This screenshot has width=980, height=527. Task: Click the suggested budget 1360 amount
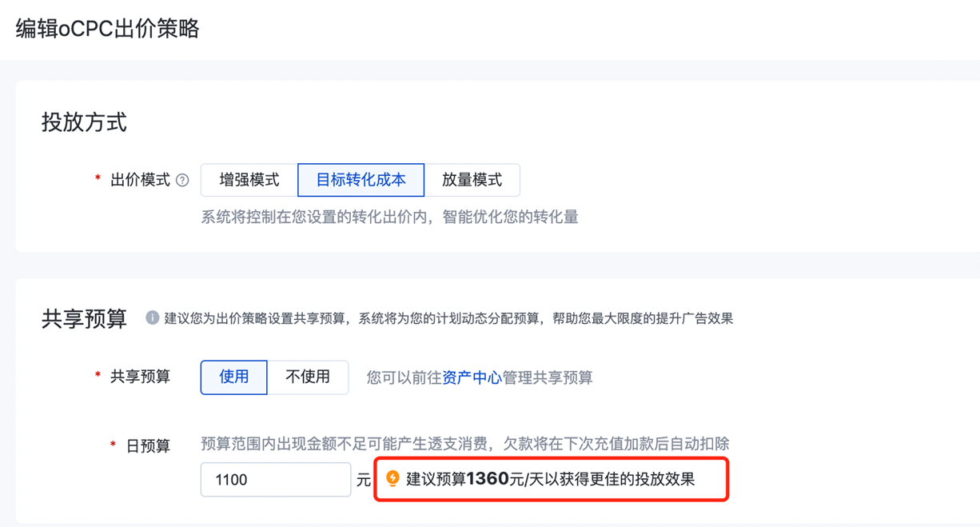click(488, 479)
